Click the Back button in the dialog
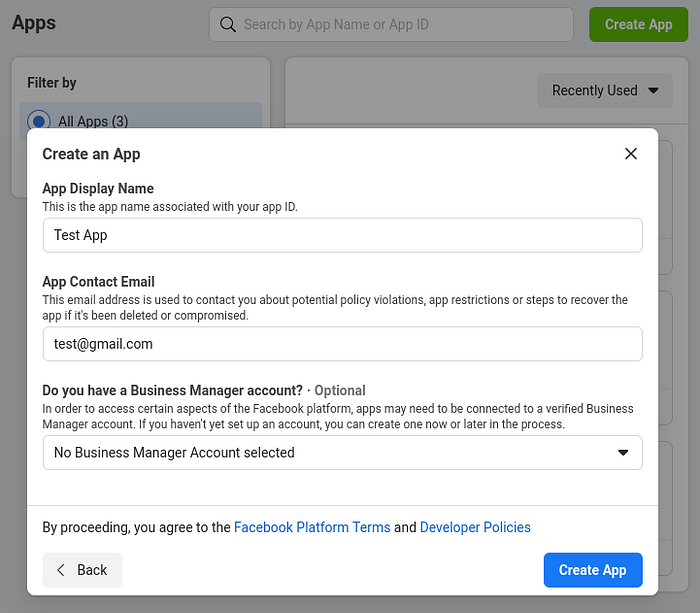 [x=83, y=570]
